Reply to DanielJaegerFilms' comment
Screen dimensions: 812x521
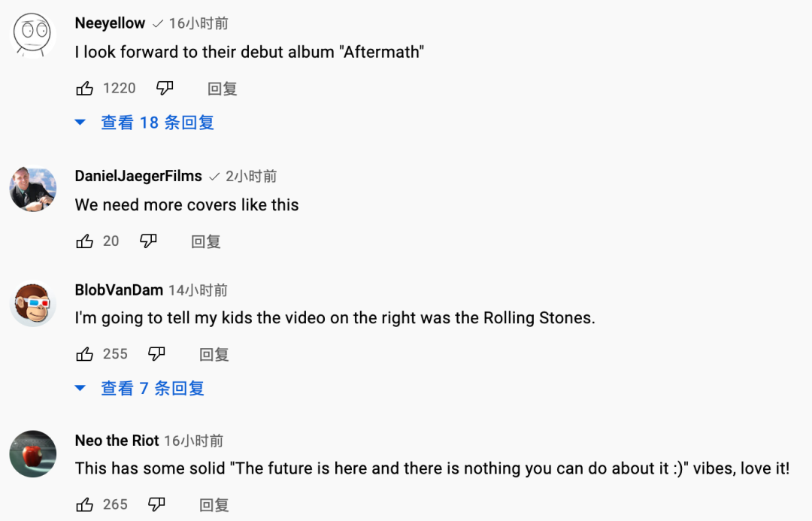[205, 242]
